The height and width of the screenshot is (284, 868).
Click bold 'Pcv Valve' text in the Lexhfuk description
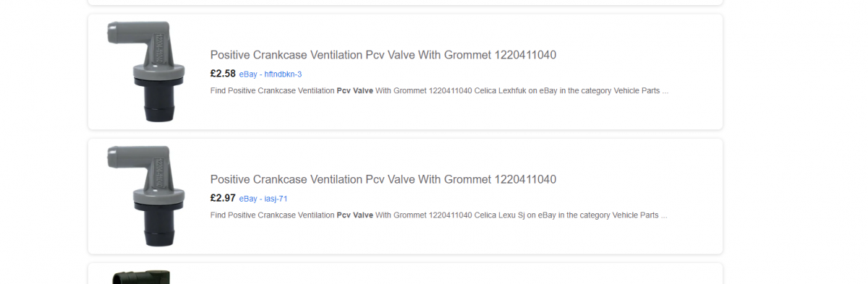click(x=355, y=91)
